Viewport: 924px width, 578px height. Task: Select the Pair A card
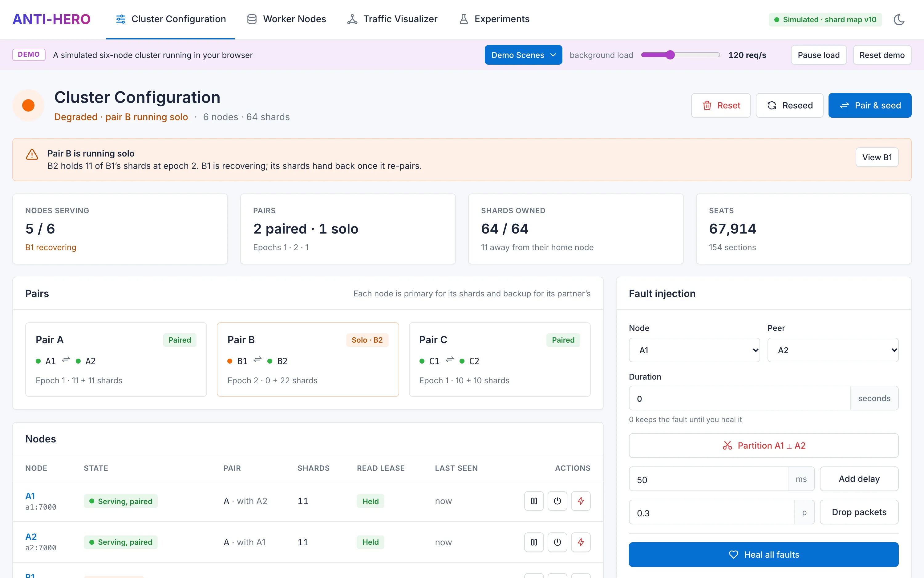116,359
